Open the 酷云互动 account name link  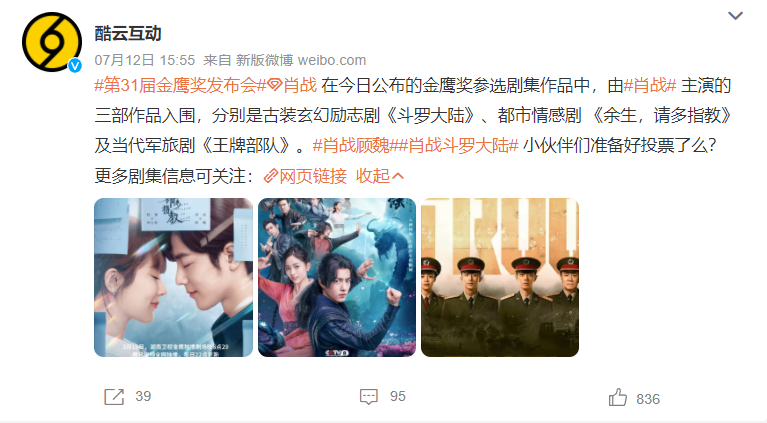pyautogui.click(x=128, y=33)
